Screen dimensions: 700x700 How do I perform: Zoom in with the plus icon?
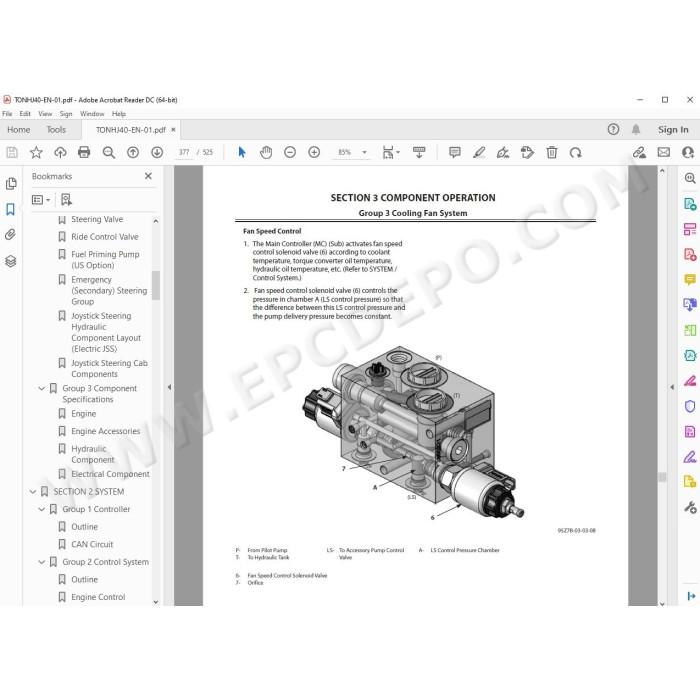pyautogui.click(x=314, y=153)
